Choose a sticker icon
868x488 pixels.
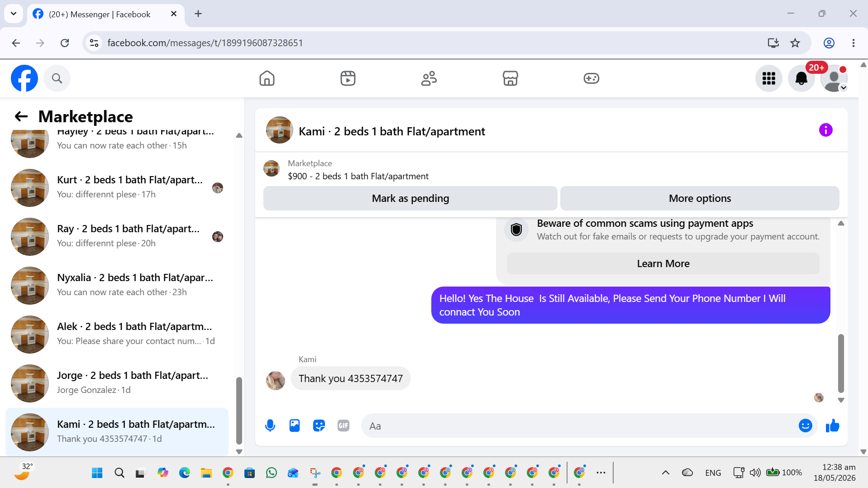pos(319,426)
